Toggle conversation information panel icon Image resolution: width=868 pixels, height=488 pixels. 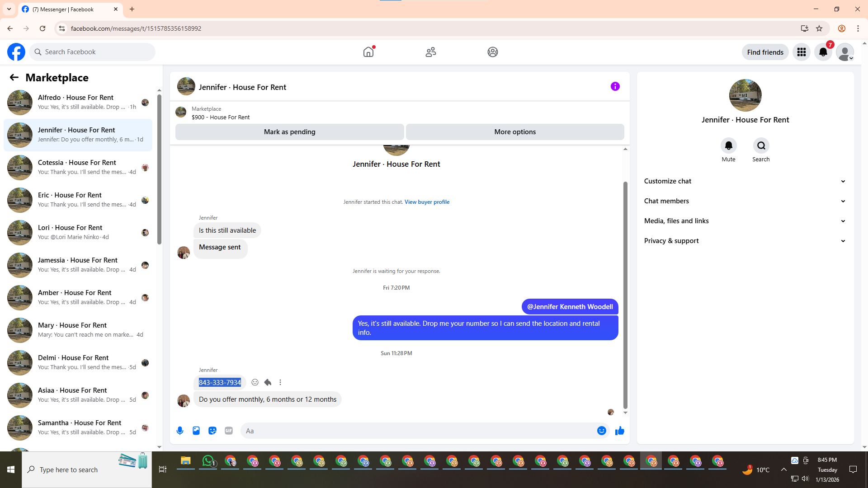(615, 86)
